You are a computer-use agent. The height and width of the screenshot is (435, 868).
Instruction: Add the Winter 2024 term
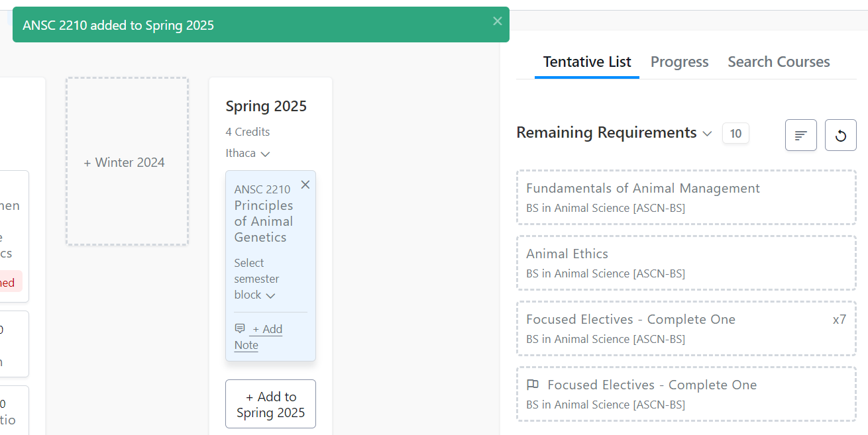pos(127,162)
